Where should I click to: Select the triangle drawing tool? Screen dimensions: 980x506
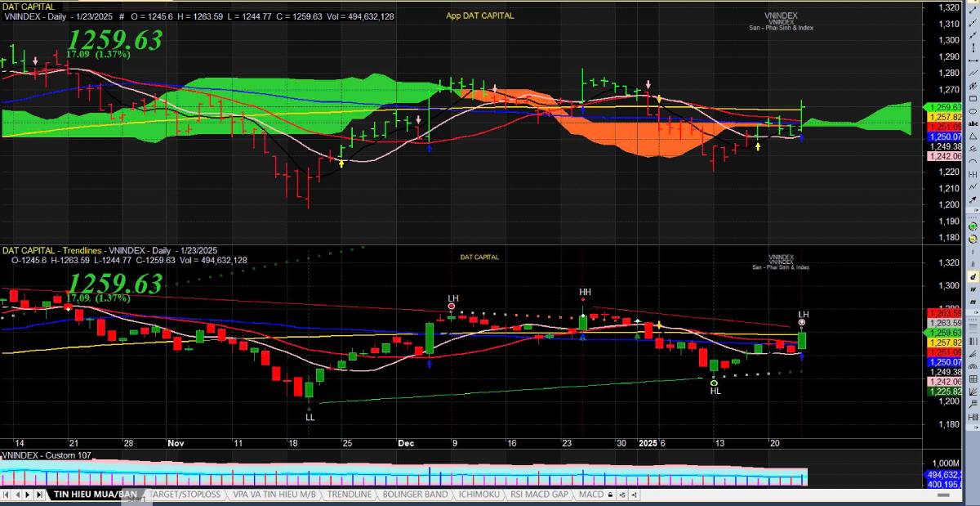pyautogui.click(x=973, y=136)
